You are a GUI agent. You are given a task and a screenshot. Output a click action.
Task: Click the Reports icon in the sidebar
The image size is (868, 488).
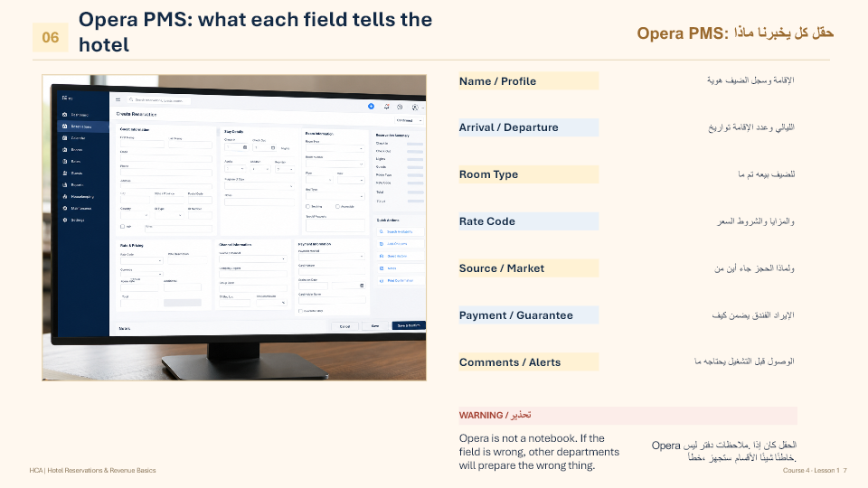[x=65, y=184]
